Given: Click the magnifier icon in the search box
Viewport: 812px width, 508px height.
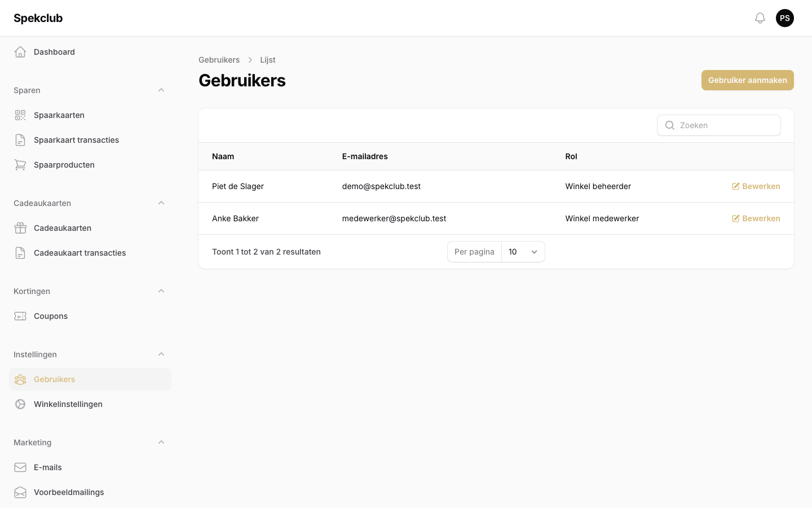Looking at the screenshot, I should point(670,125).
